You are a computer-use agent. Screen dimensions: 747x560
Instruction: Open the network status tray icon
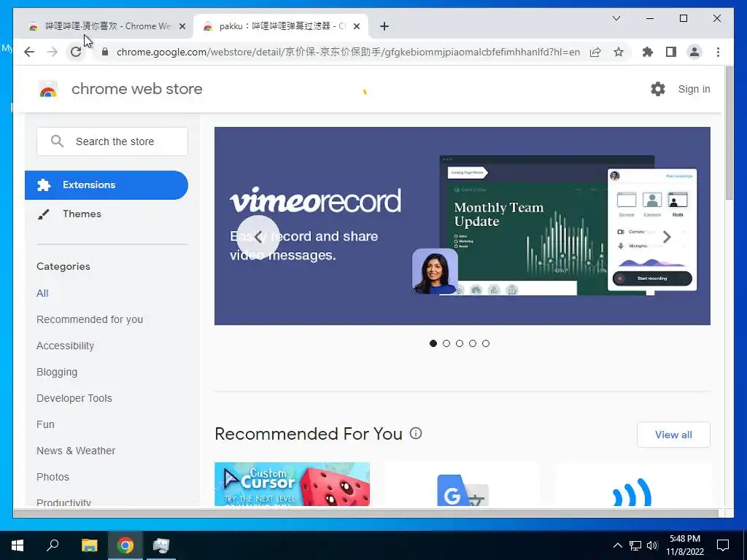tap(635, 545)
